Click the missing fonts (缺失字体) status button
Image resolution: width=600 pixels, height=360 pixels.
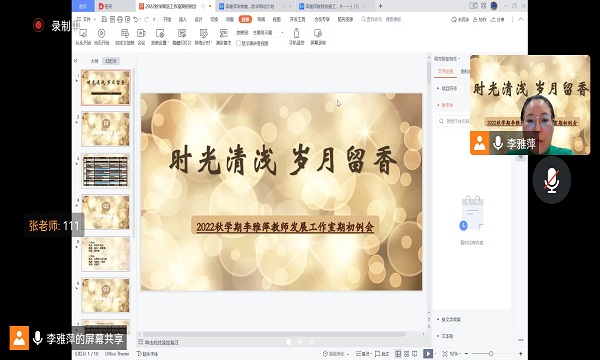coord(147,354)
